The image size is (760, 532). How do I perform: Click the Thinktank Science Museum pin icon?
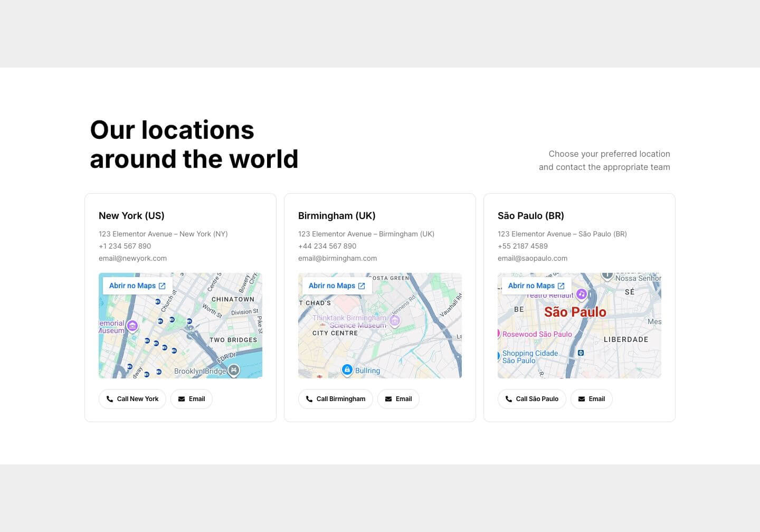tap(394, 320)
